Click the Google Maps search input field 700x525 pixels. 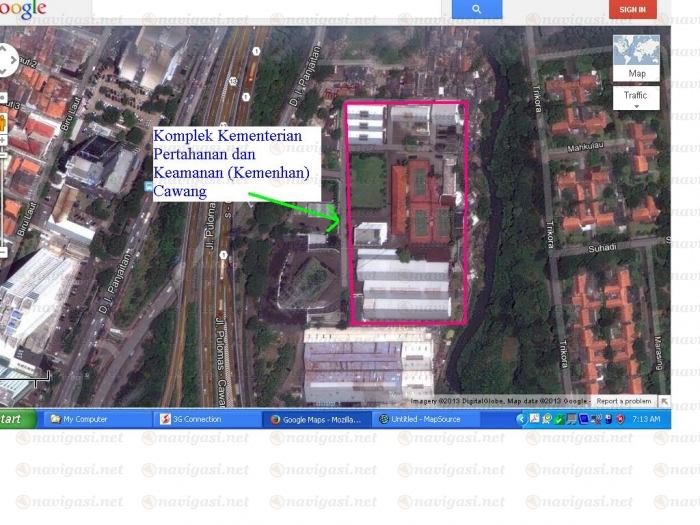[267, 8]
